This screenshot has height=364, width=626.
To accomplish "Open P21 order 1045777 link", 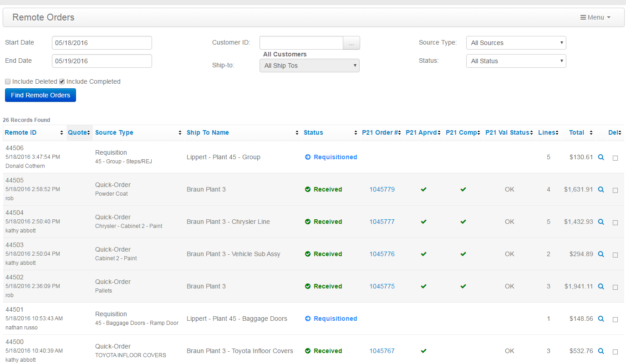I will tap(382, 222).
